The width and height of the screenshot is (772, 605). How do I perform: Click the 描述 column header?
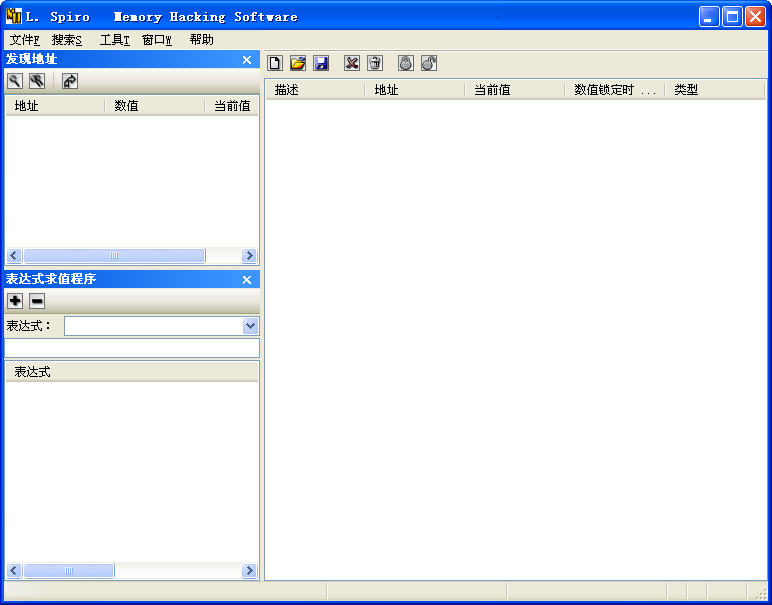coord(314,90)
